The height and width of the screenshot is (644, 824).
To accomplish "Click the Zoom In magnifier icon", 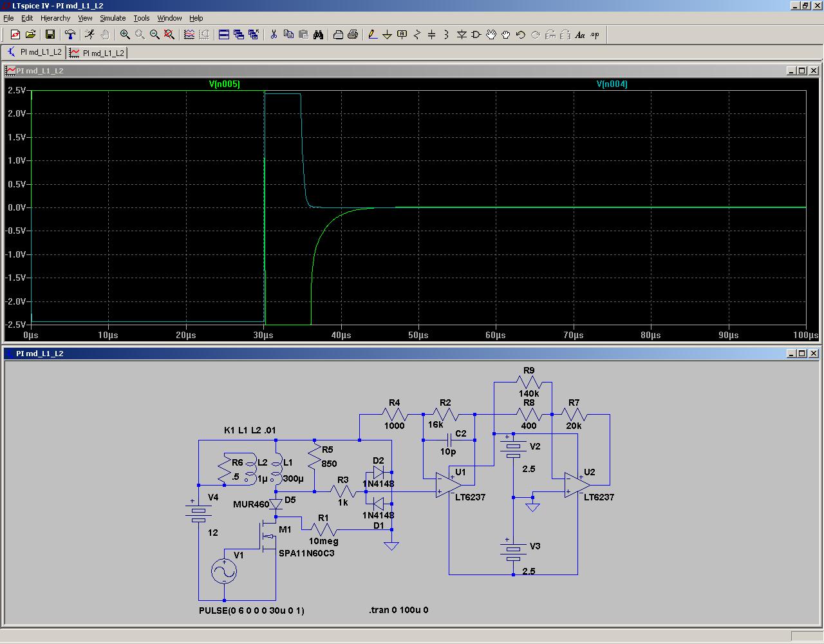I will 125,35.
